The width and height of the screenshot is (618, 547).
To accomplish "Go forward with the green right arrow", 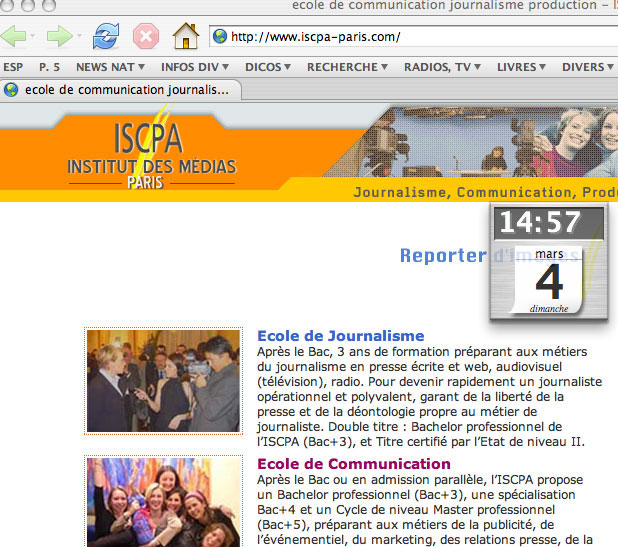I will pos(59,36).
